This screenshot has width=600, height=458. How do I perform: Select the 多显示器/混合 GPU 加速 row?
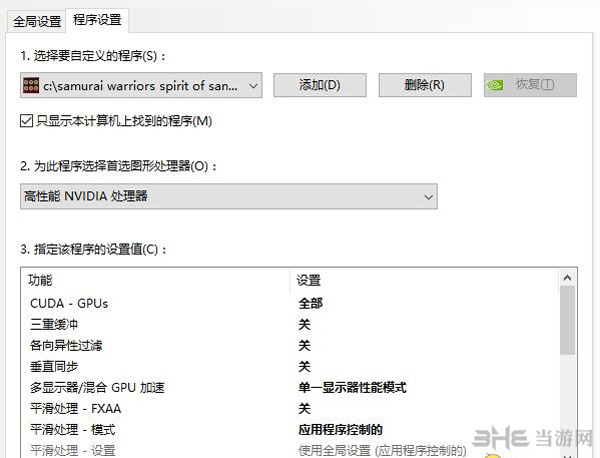[x=289, y=388]
